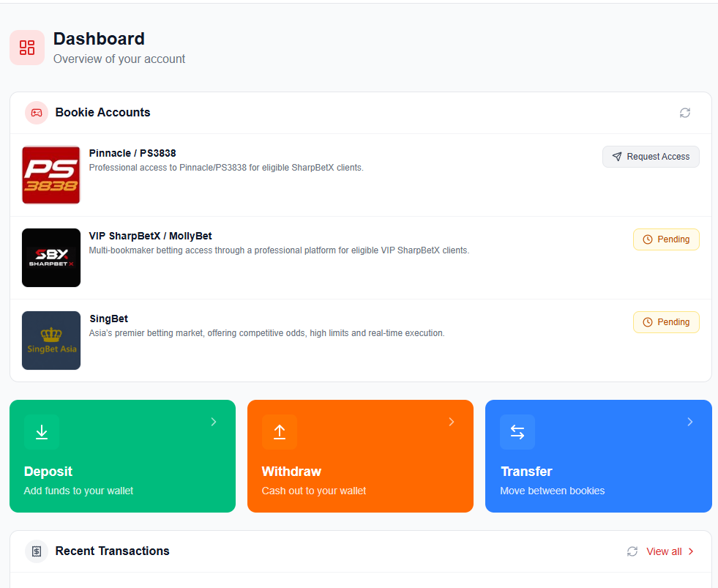Click the Recent Transactions heading
This screenshot has height=588, width=718.
pyautogui.click(x=112, y=551)
